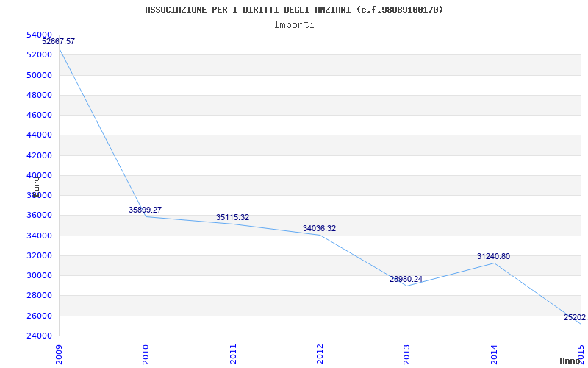This screenshot has width=588, height=368.
Task: Select the 35115.32 data label
Action: click(232, 217)
